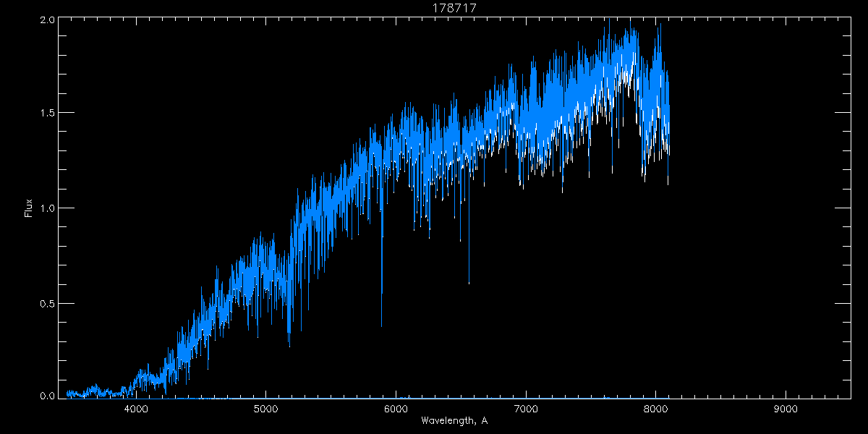Image resolution: width=868 pixels, height=434 pixels.
Task: Click the Wavelength, A x-axis label
Action: (x=454, y=421)
